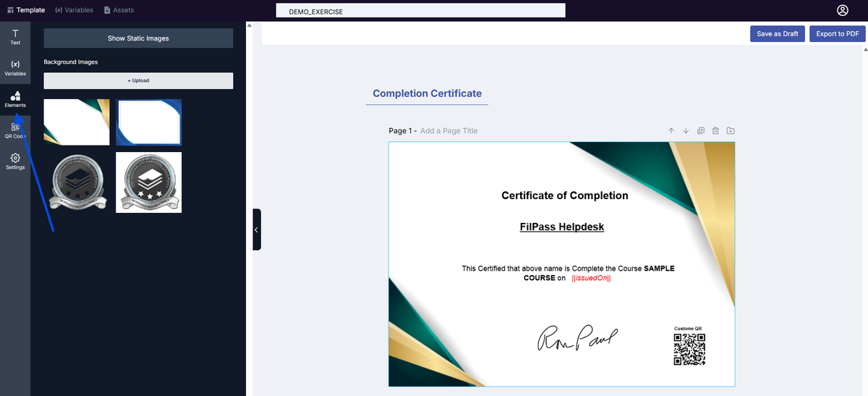Click the SAMPLE COURSE text in the certificate
The width and height of the screenshot is (868, 396).
pos(599,273)
